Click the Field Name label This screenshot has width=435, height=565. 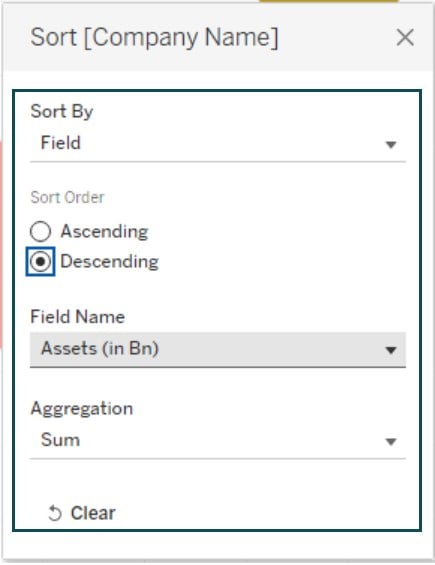point(78,317)
